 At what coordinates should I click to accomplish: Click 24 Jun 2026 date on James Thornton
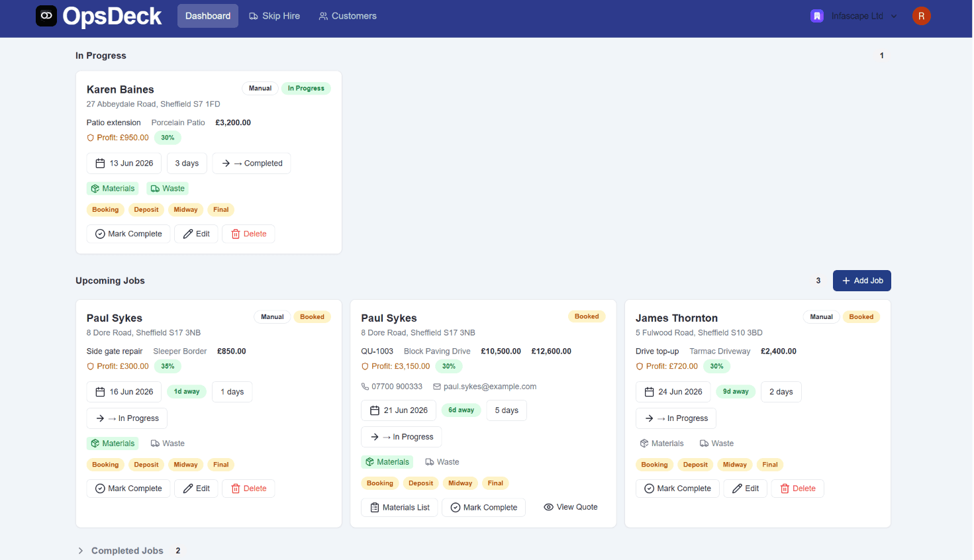(x=673, y=392)
